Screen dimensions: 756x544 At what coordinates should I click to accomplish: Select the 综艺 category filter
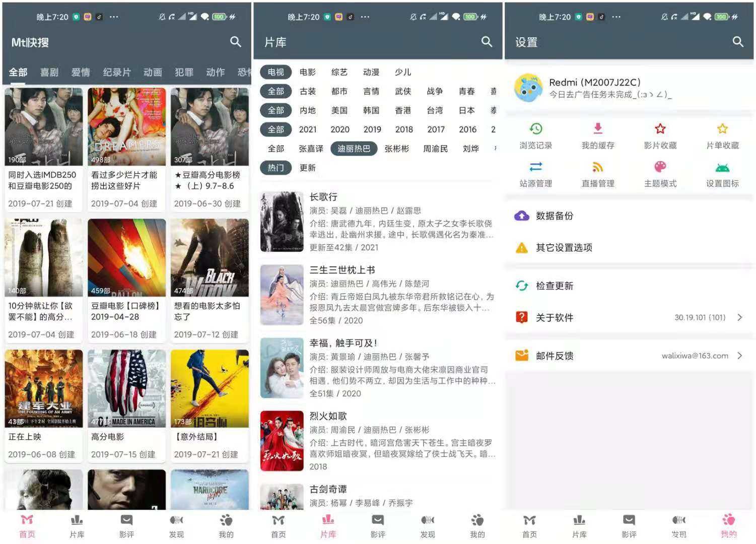coord(339,72)
